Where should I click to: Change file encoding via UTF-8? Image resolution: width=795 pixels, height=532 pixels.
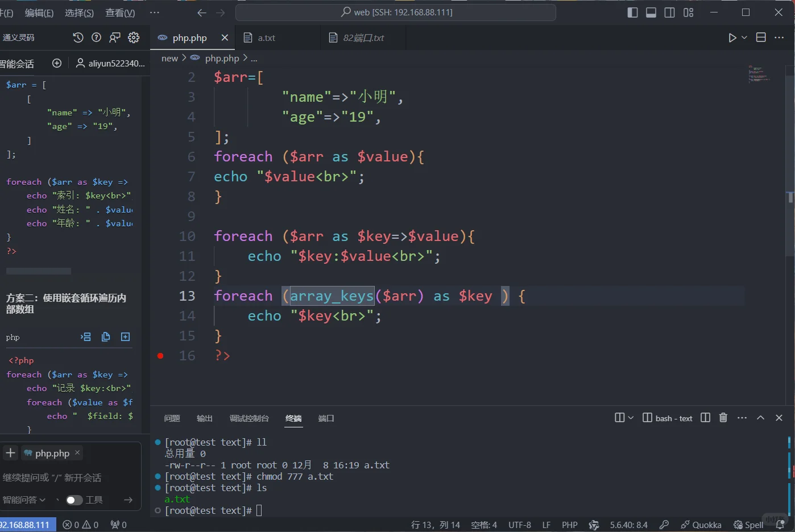coord(520,525)
